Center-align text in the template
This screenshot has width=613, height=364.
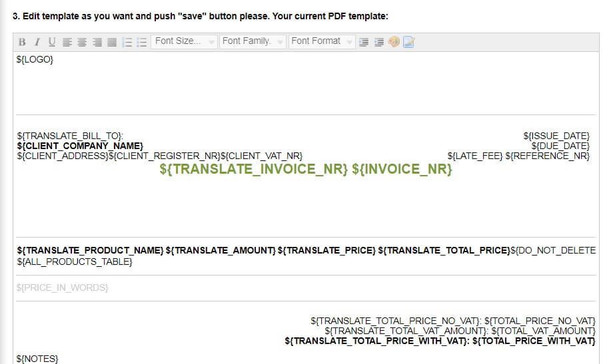pos(82,42)
